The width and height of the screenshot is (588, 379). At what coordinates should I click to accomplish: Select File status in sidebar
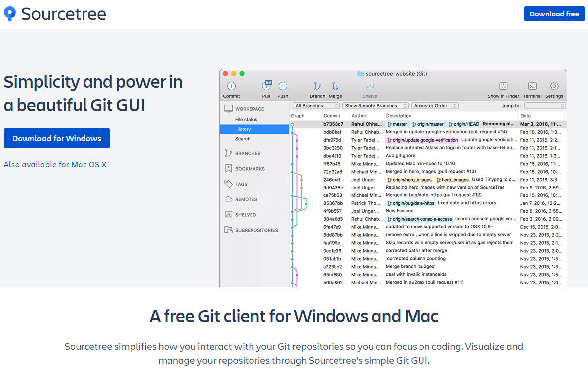click(x=246, y=119)
